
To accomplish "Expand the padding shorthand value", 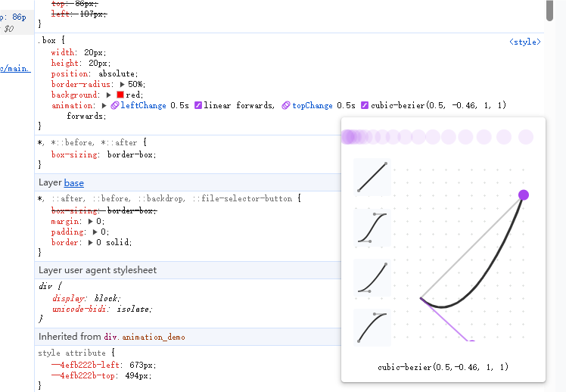I will 95,232.
